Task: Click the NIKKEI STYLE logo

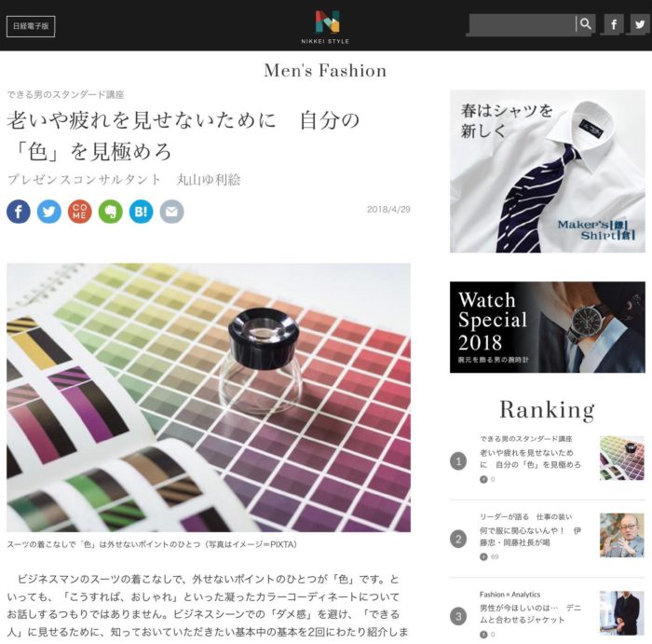Action: 325,27
